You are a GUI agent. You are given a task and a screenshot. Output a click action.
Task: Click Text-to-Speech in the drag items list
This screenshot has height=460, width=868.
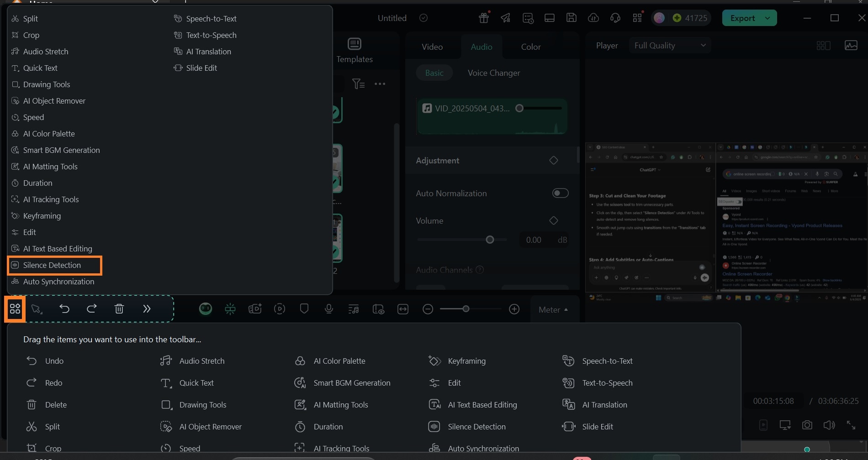pyautogui.click(x=598, y=383)
